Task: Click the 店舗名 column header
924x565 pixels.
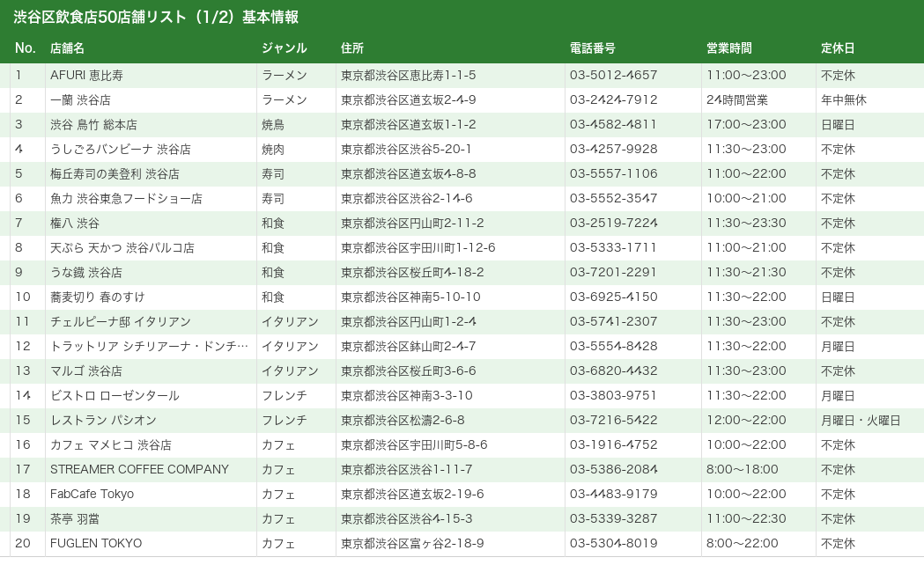Action: coord(67,48)
